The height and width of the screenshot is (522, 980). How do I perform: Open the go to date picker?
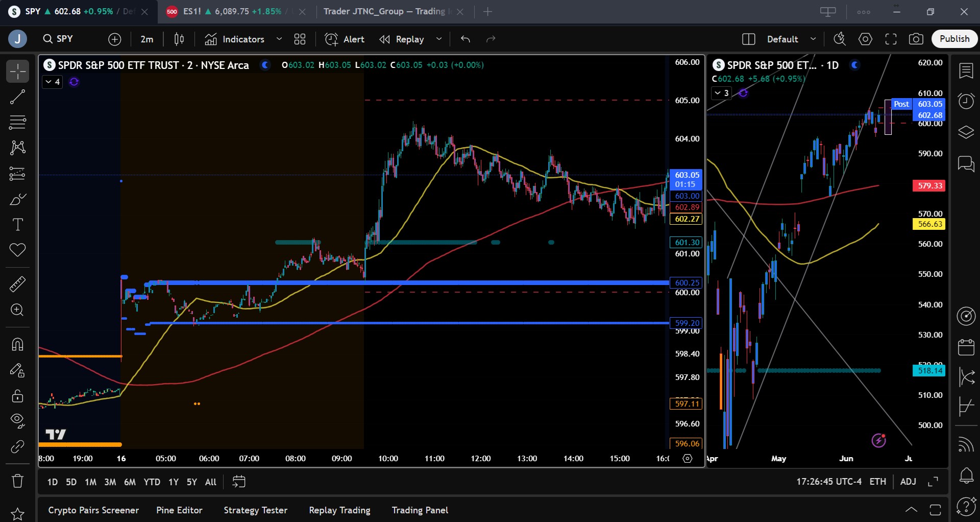pyautogui.click(x=239, y=482)
